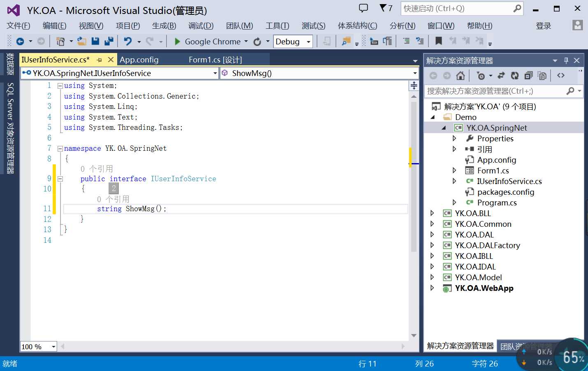Click the New Project toolbar icon
Viewport: 588px width, 371px height.
coord(60,41)
